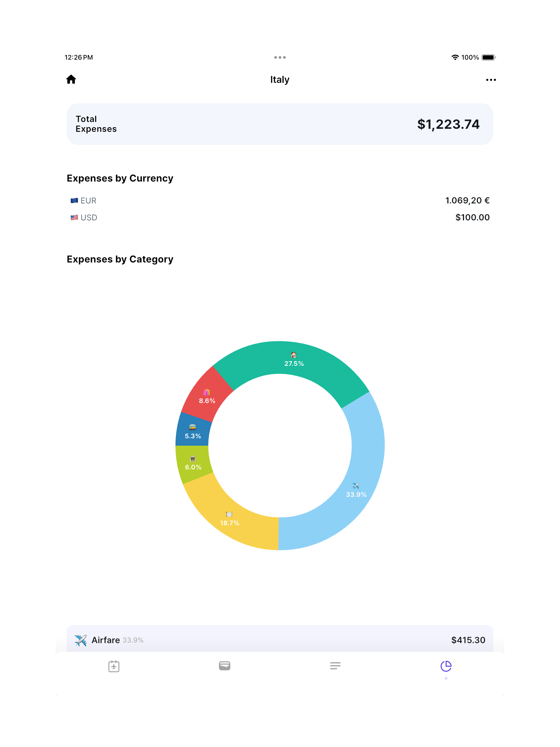Screen dimensions: 560x747
Task: Tap the $1,223.74 total amount
Action: pos(448,124)
